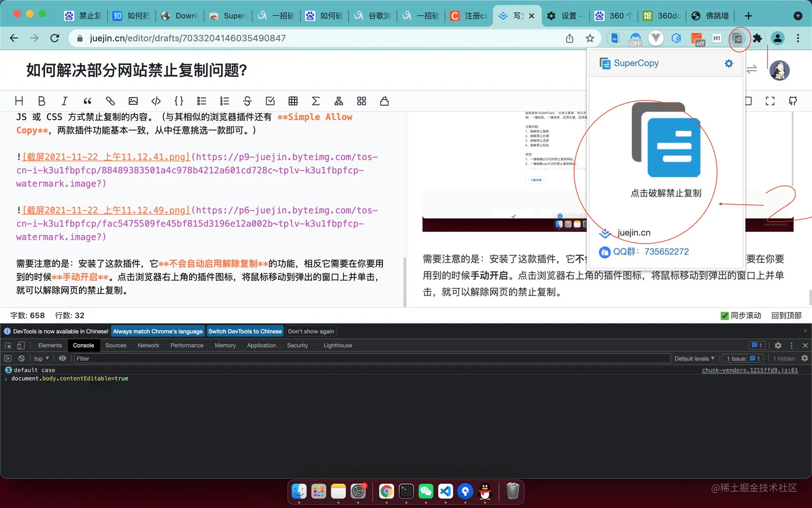Open the tab search chevron in Chrome
This screenshot has width=812, height=508.
pyautogui.click(x=799, y=16)
